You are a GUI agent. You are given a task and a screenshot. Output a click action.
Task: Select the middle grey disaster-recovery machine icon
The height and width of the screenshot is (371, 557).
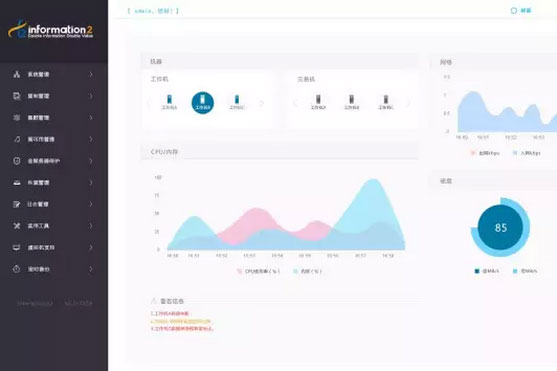click(x=352, y=102)
